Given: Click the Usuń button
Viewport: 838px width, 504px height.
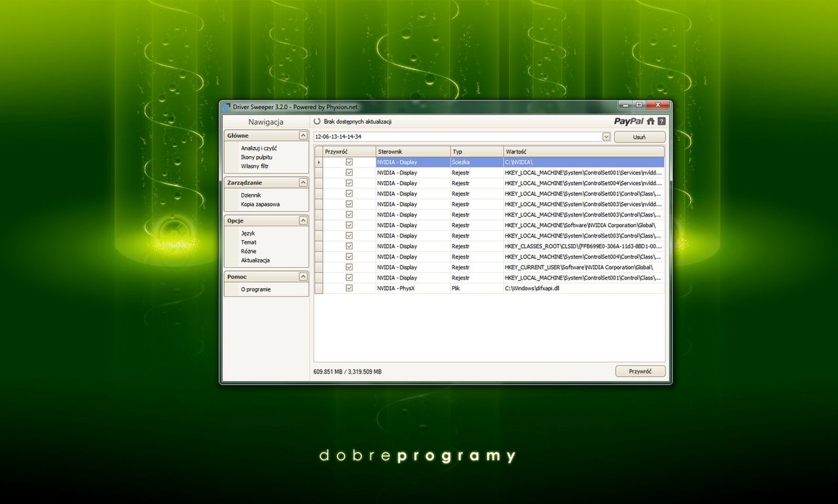Looking at the screenshot, I should [x=639, y=137].
